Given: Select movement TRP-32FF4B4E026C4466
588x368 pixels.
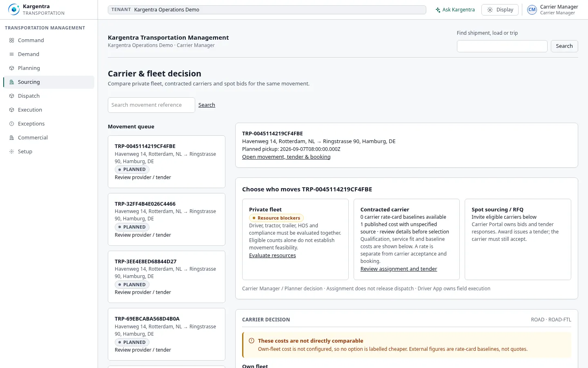Looking at the screenshot, I should tap(167, 219).
